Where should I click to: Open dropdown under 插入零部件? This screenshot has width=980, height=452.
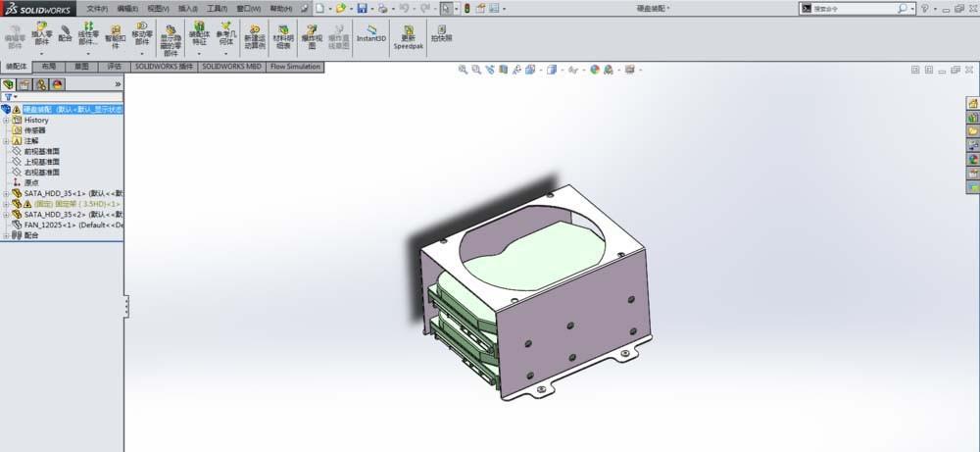41,53
